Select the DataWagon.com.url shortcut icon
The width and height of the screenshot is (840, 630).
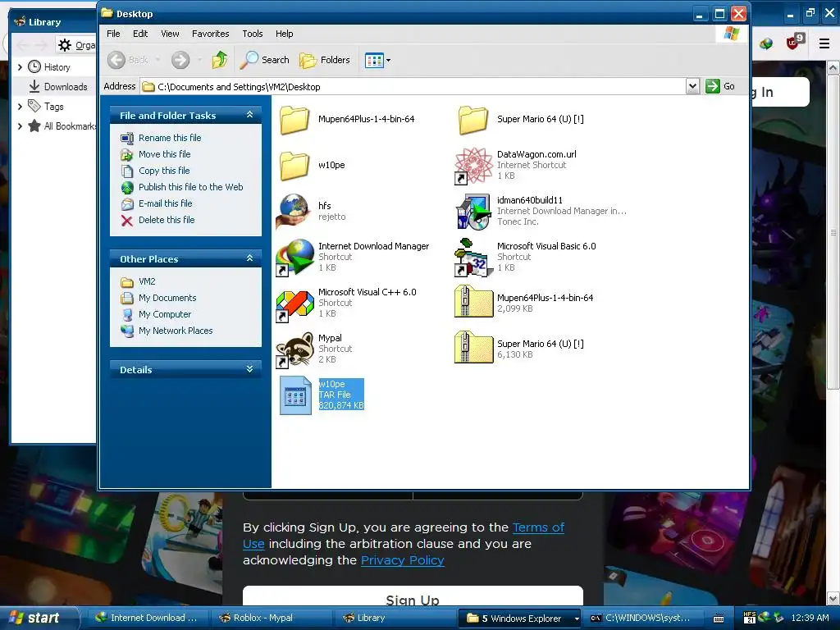473,166
